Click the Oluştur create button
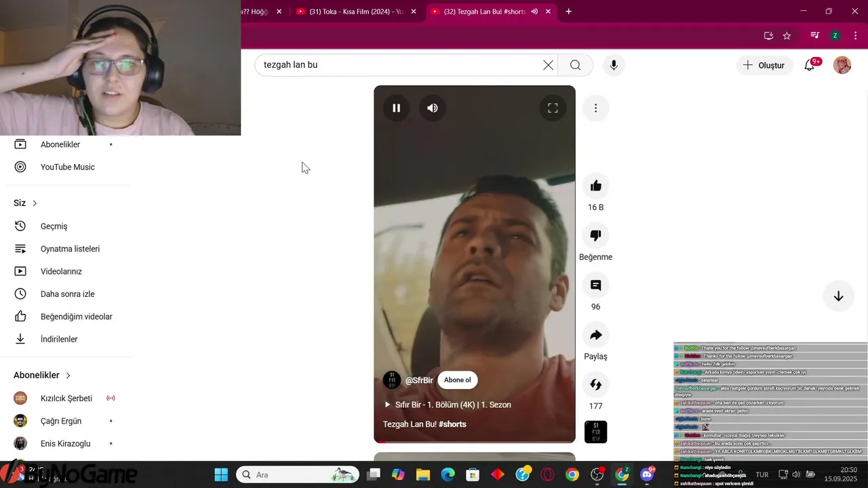Viewport: 868px width, 488px height. click(764, 65)
